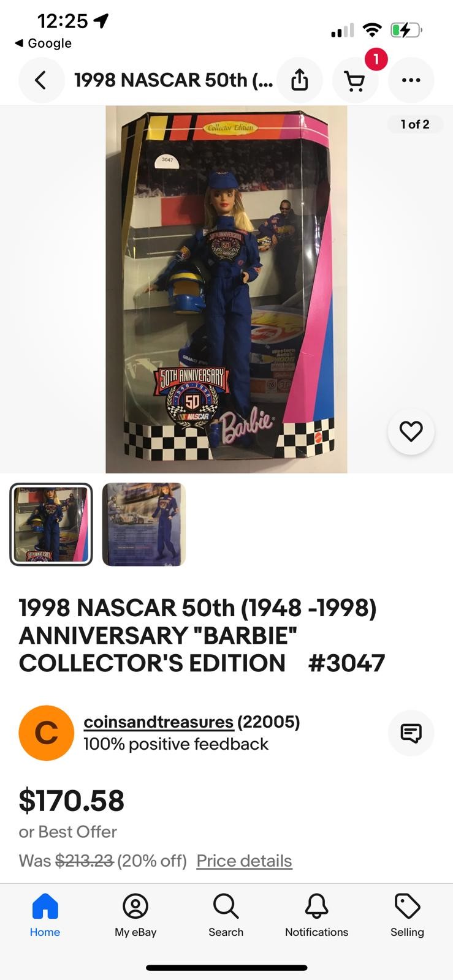
Task: Tap the back arrow button
Action: click(x=41, y=80)
